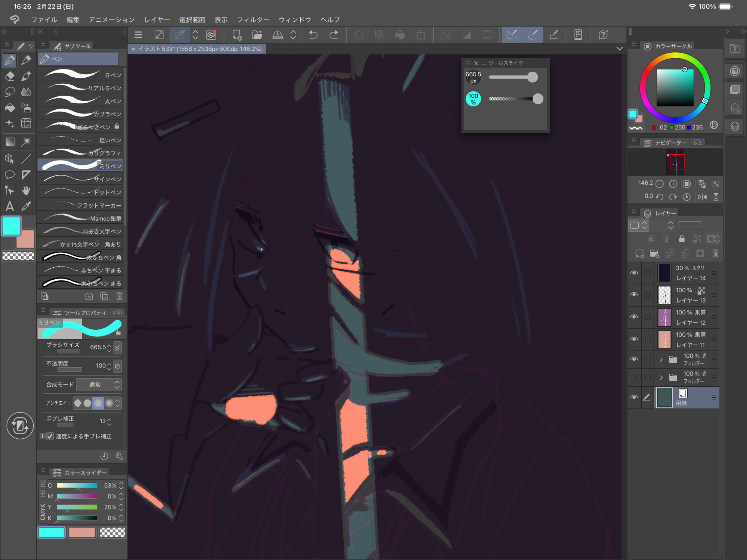Viewport: 747px width, 560px height.
Task: Create a new raster layer
Action: click(639, 254)
